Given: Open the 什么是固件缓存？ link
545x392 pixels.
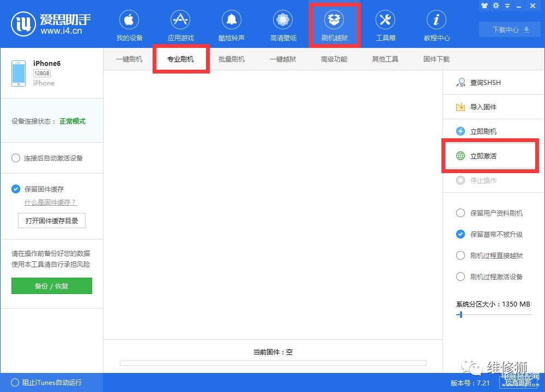Looking at the screenshot, I should tap(50, 203).
